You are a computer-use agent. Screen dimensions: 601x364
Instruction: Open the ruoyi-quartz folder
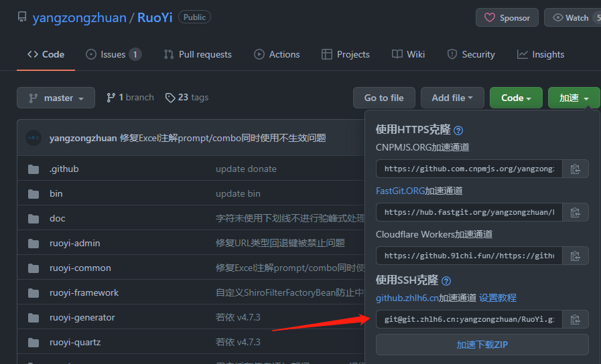[x=75, y=342]
